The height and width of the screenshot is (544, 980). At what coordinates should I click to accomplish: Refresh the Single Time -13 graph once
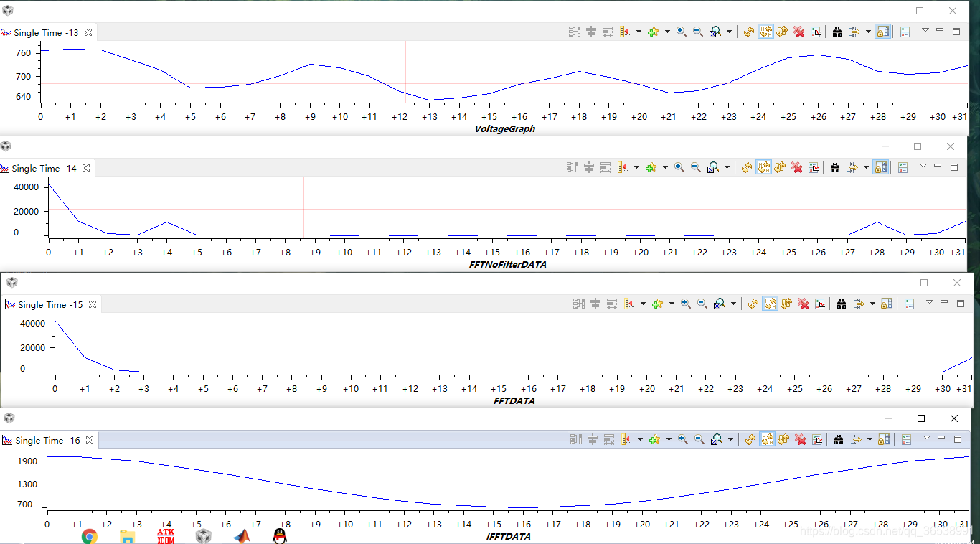point(749,32)
